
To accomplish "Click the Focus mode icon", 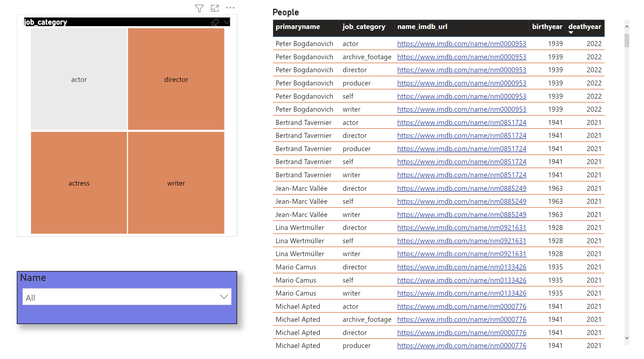I will point(214,8).
